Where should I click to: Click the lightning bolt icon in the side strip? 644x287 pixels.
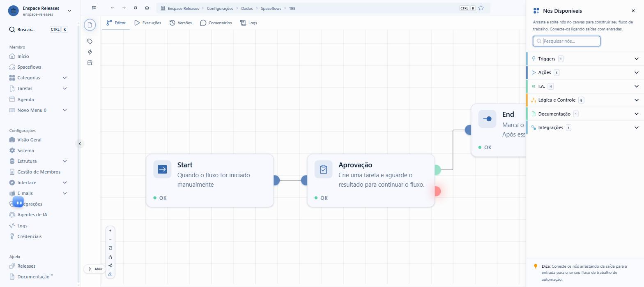(x=90, y=52)
